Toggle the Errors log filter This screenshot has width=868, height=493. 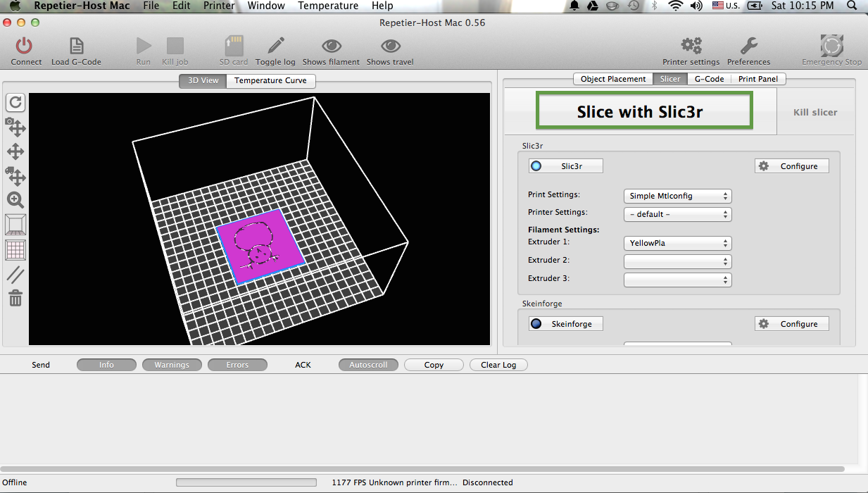click(x=237, y=365)
